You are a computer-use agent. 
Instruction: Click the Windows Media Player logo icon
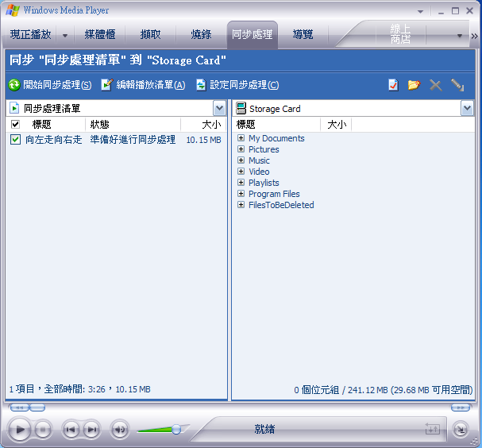pyautogui.click(x=13, y=10)
